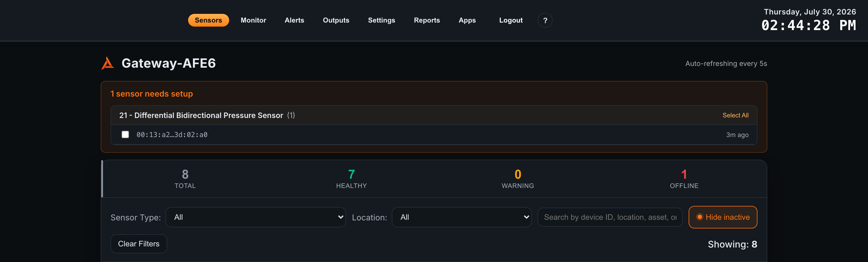The height and width of the screenshot is (262, 868).
Task: Select the '21 - Differential Bidirectional Pressure Sensor' group header
Action: coord(434,115)
